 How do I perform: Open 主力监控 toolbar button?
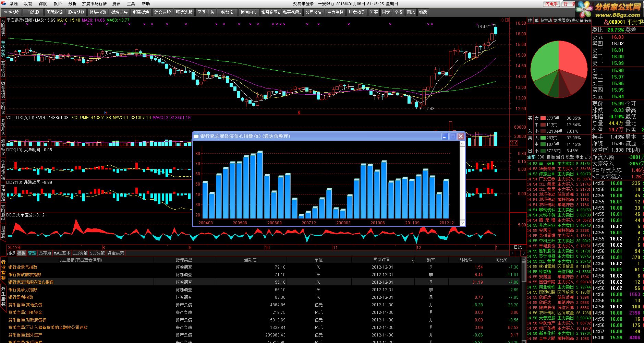pyautogui.click(x=335, y=12)
